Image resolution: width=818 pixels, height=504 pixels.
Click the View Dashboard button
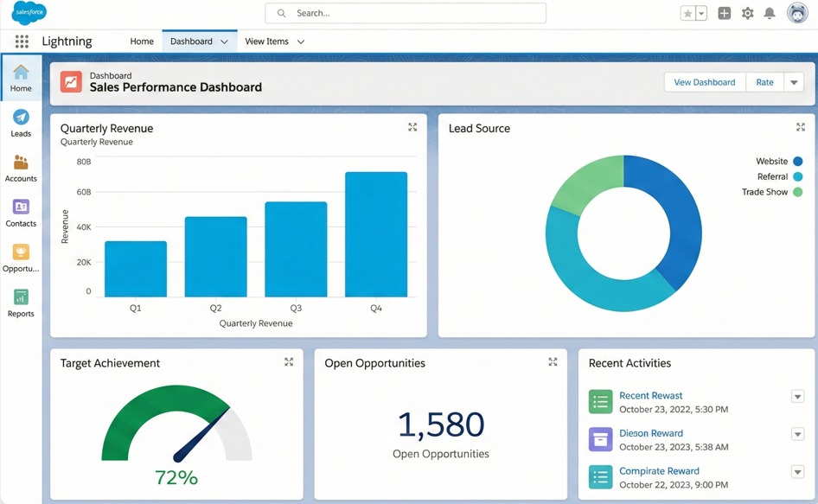[x=704, y=81]
